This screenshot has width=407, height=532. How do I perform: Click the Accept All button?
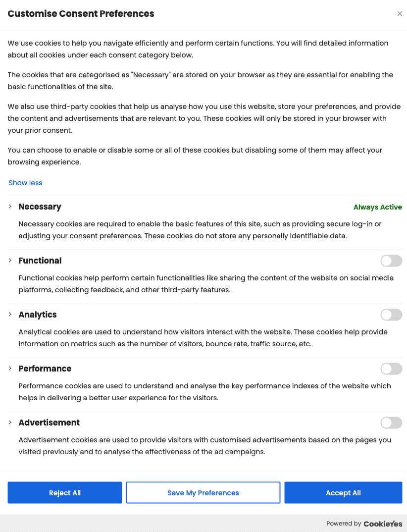[343, 493]
